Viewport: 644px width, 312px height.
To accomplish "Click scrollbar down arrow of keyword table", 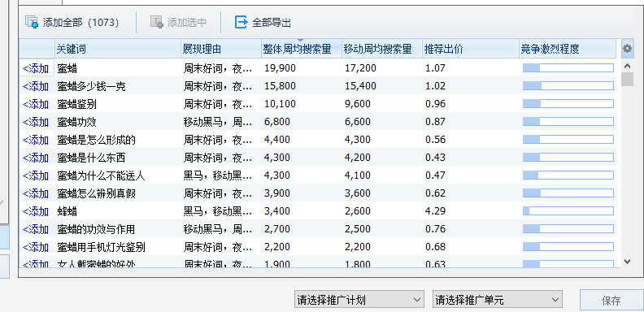I will (x=627, y=261).
